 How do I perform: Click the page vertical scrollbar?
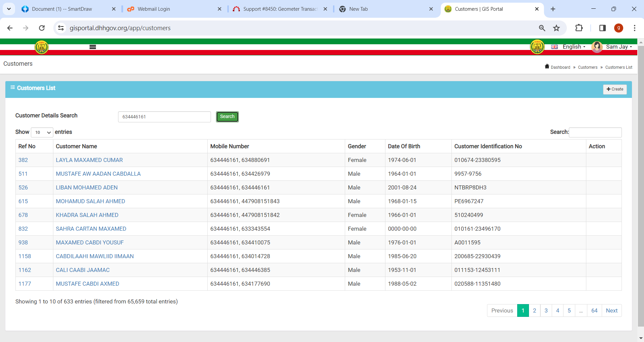(641, 186)
